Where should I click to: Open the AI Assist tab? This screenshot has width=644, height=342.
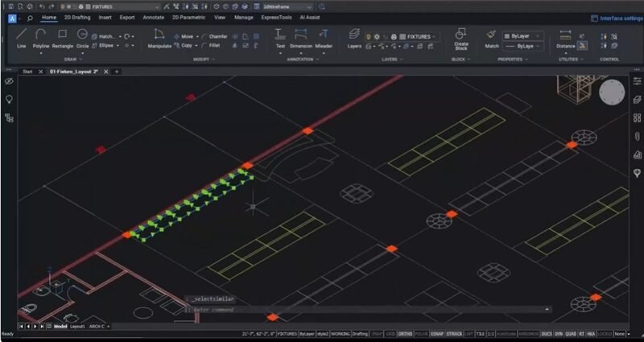[x=310, y=18]
